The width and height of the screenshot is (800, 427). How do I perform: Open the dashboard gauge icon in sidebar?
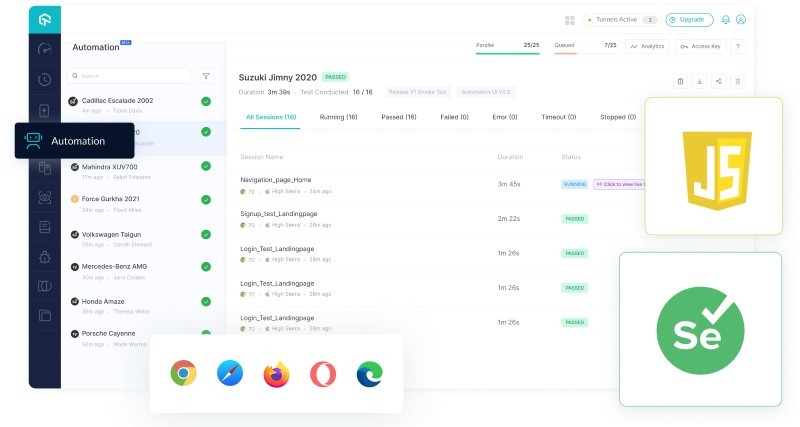point(45,49)
